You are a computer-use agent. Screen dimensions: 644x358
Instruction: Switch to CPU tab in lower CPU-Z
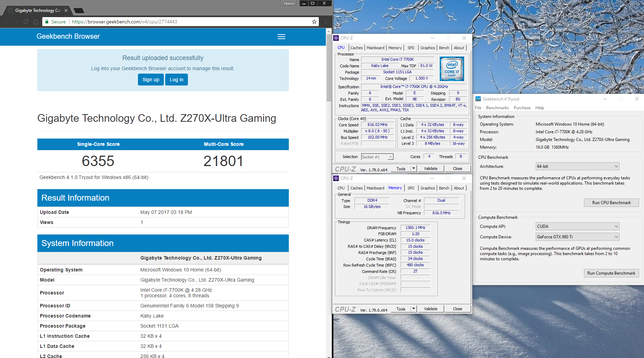coord(341,188)
